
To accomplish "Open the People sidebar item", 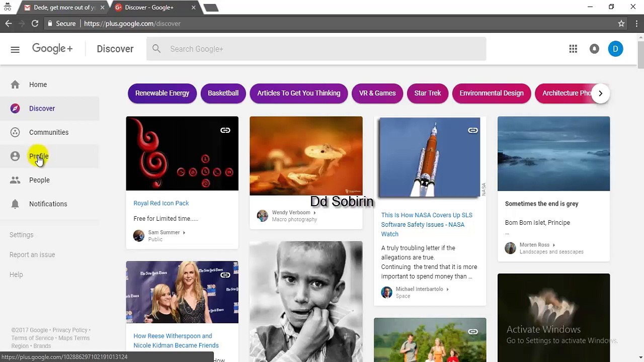I will coord(49,180).
